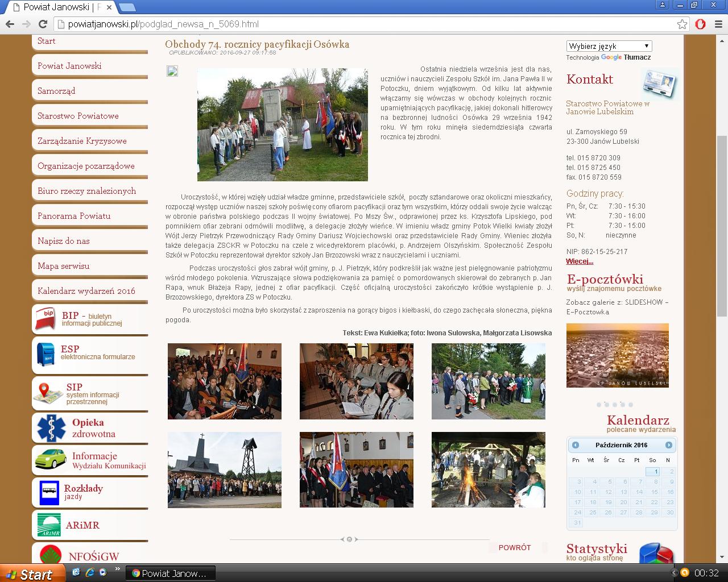Click the green car Informacje icon

point(50,459)
